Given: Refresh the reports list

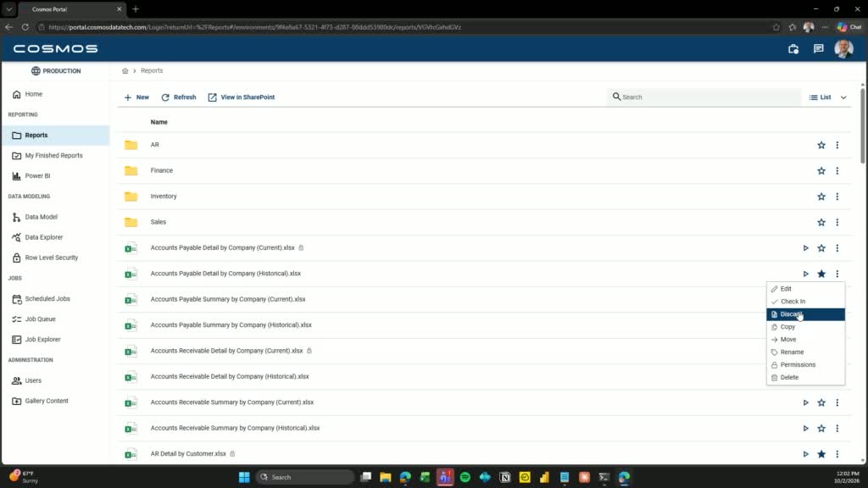Looking at the screenshot, I should point(179,97).
